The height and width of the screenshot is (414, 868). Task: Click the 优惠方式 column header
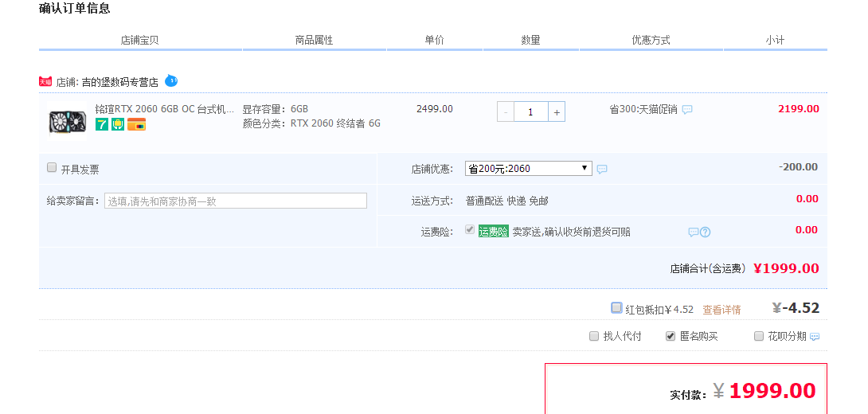click(x=651, y=40)
